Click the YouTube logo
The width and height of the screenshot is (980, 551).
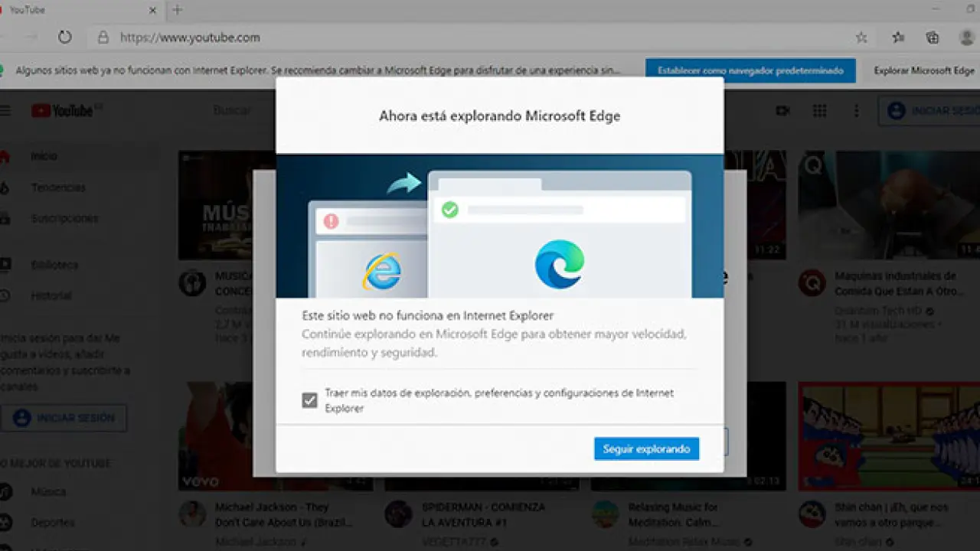63,111
